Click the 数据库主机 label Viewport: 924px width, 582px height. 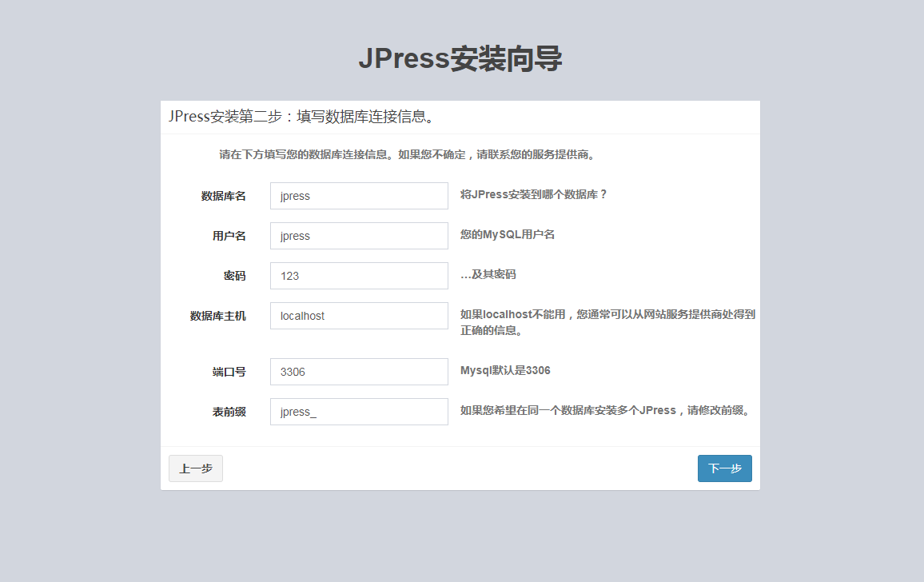[x=218, y=317]
